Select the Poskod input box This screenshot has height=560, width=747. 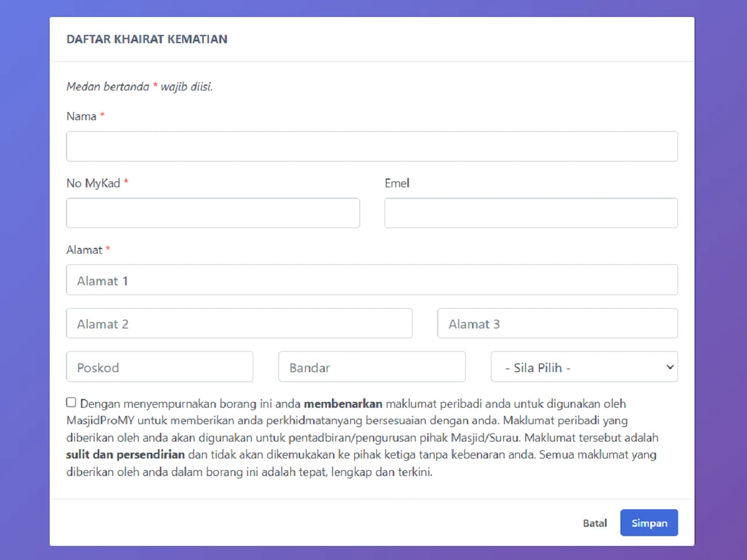pyautogui.click(x=159, y=367)
